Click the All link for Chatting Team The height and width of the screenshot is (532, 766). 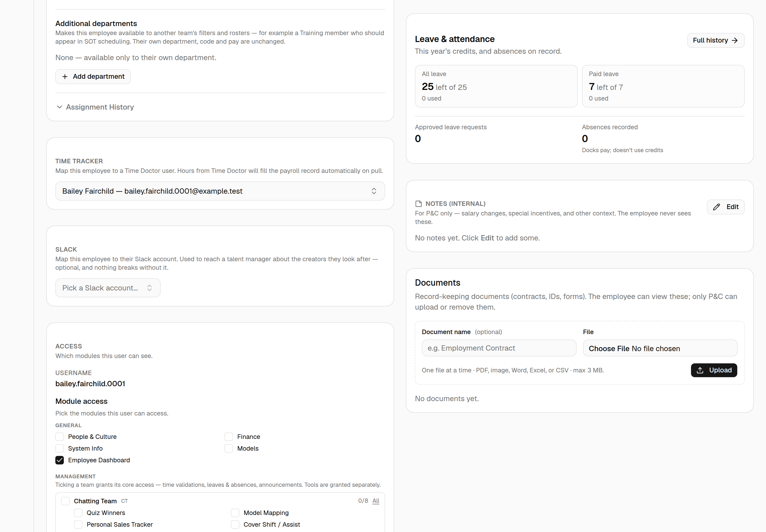376,501
